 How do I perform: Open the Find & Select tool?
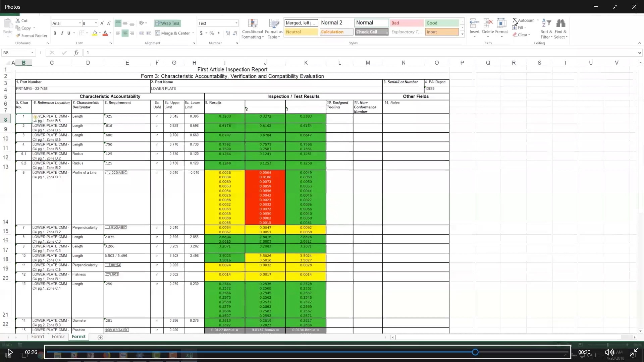pos(560,24)
